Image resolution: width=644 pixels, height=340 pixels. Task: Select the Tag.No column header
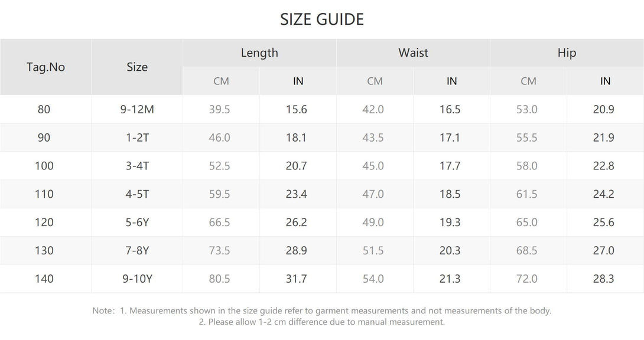point(45,67)
